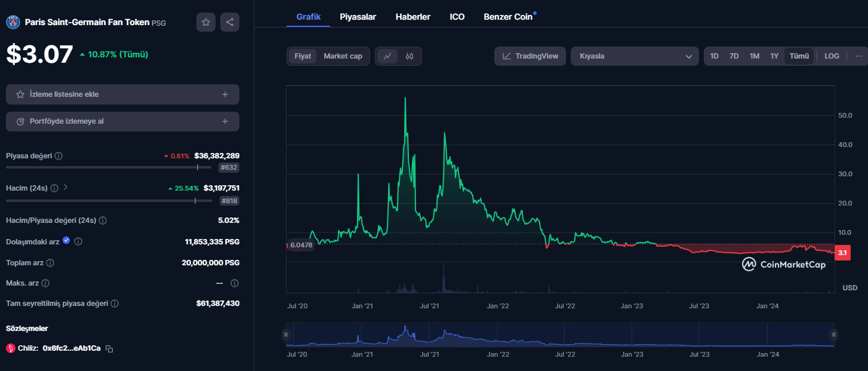Click Portföyde izlemeye al button
This screenshot has width=868, height=371.
click(x=122, y=121)
